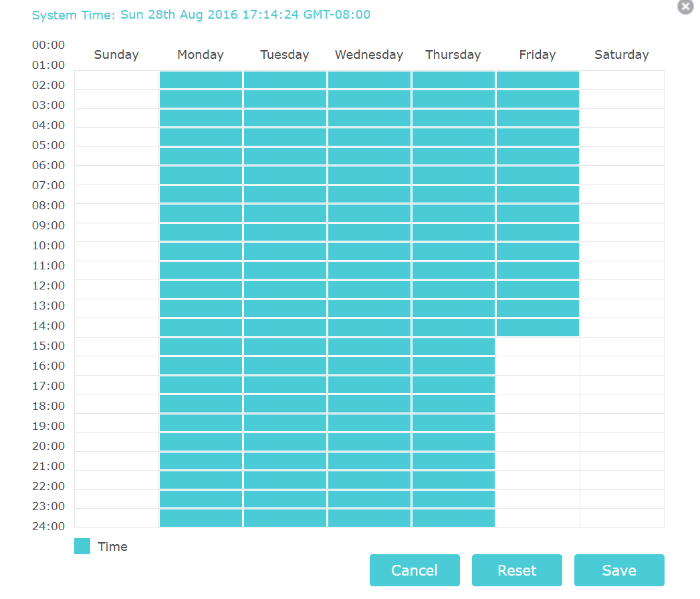Close the schedule dialog with X icon
Screen dimensions: 700x599
(x=685, y=7)
